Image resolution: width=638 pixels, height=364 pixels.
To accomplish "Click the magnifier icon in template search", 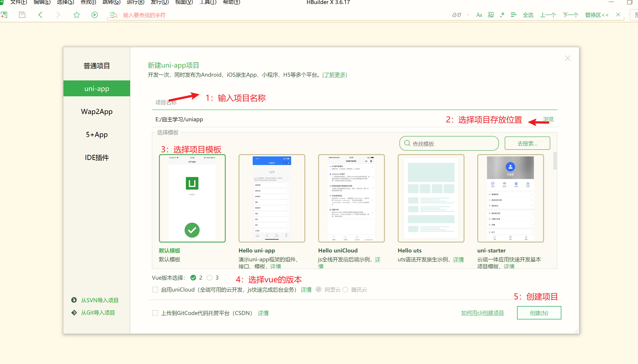I will 407,143.
